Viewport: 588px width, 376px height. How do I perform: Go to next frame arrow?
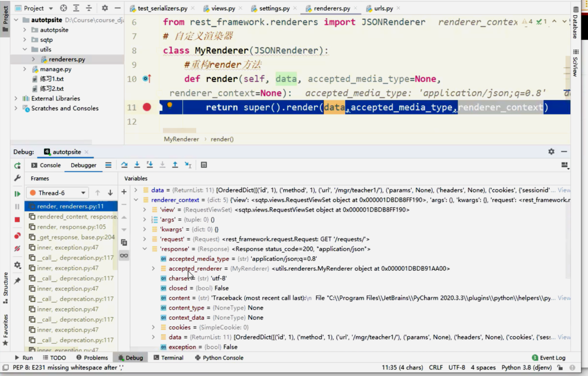coord(110,193)
